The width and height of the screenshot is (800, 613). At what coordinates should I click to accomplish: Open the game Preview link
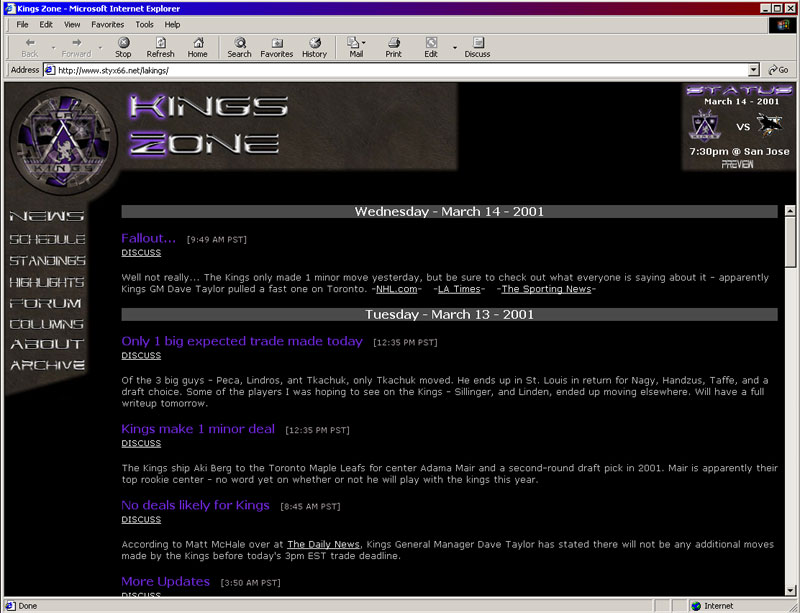pos(737,164)
